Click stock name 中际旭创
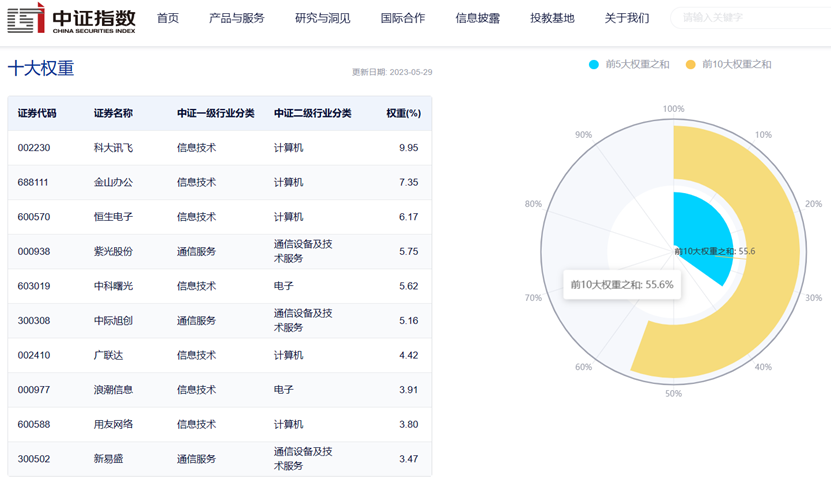The height and width of the screenshot is (483, 831). pos(113,321)
